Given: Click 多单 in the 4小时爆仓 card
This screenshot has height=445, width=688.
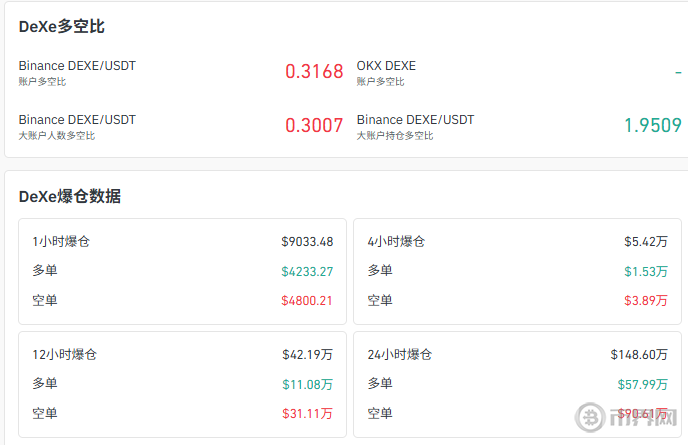Looking at the screenshot, I should [380, 270].
